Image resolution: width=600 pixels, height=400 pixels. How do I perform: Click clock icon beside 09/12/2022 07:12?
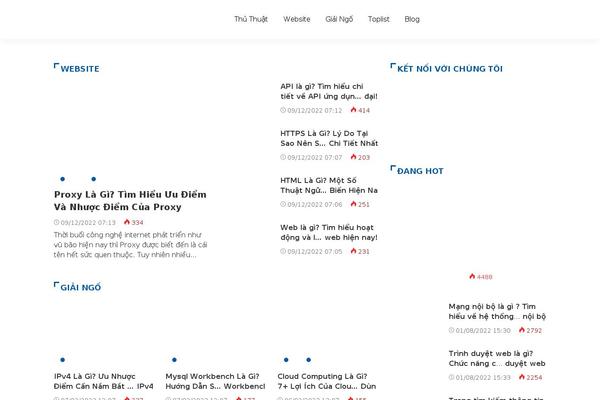point(283,110)
